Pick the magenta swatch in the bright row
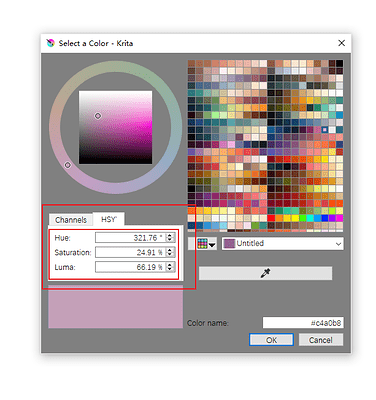This screenshot has width=376, height=400. click(x=339, y=218)
